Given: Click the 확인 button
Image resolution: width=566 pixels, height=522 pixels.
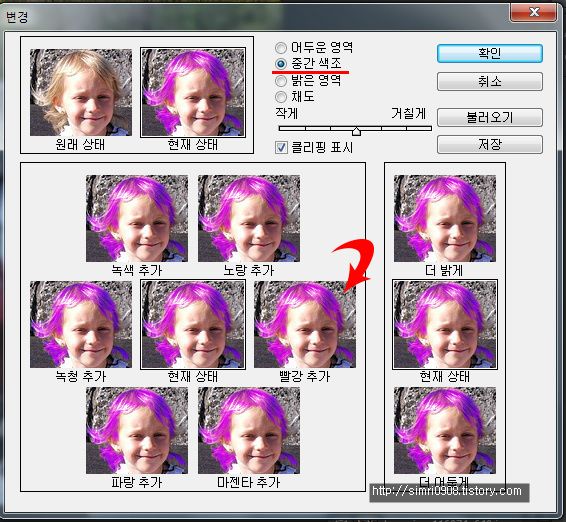Looking at the screenshot, I should tap(489, 53).
